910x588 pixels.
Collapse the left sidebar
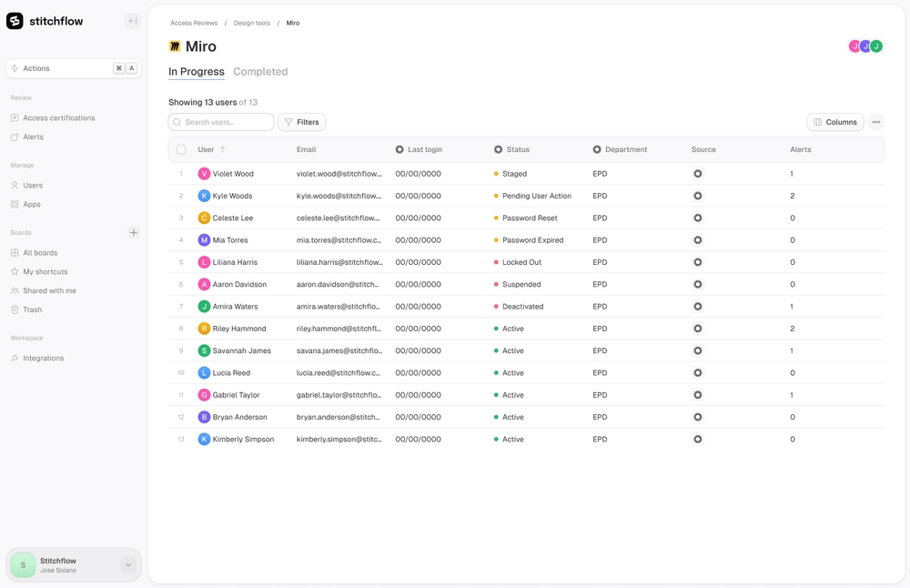click(x=132, y=19)
